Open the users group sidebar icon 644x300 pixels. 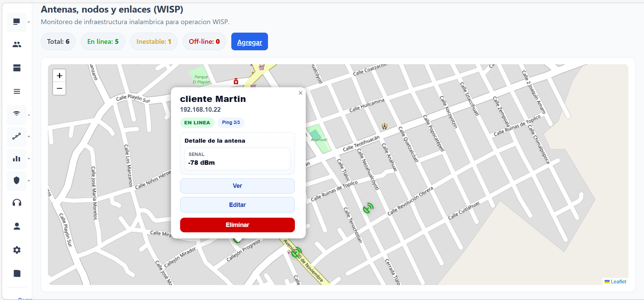pyautogui.click(x=17, y=45)
